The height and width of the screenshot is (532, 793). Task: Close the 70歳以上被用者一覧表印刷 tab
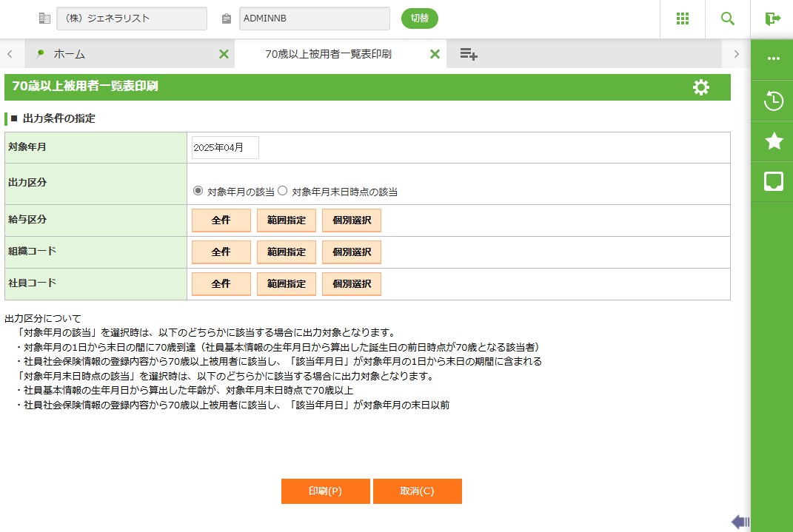tap(435, 54)
